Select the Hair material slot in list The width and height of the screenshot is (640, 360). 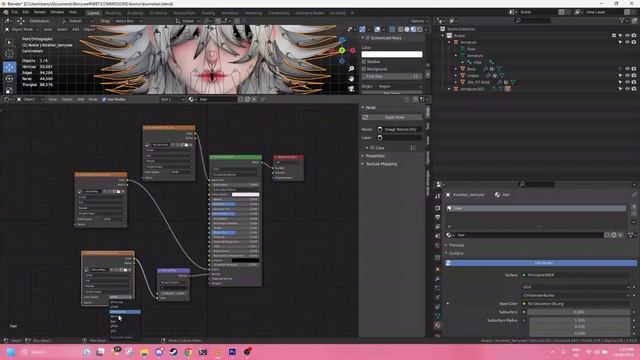coord(536,208)
